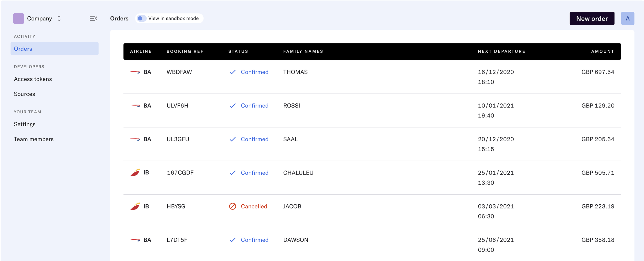Open the Company switcher chevrons
Image resolution: width=644 pixels, height=261 pixels.
point(59,18)
